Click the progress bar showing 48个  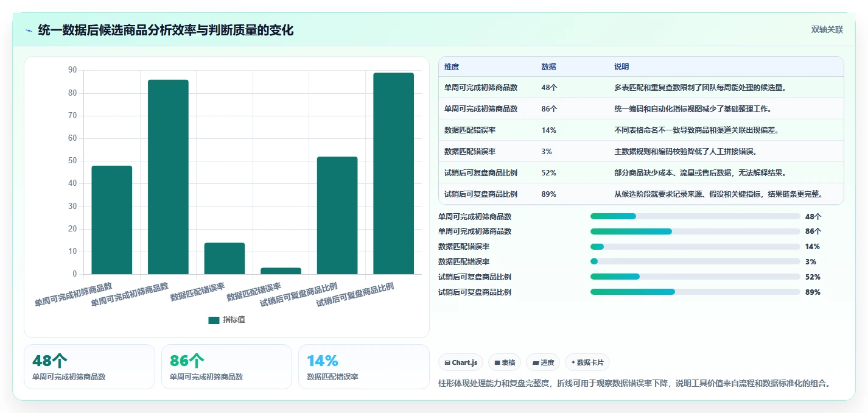pyautogui.click(x=695, y=216)
